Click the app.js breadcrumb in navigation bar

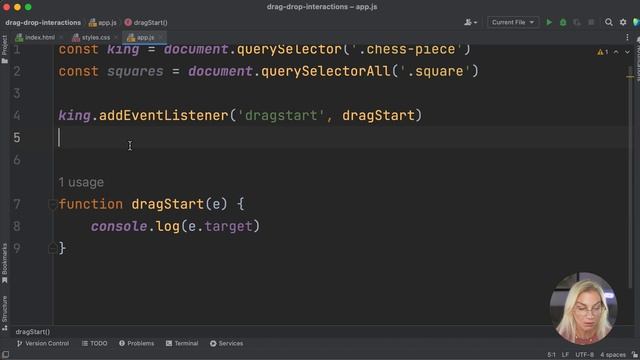102,22
